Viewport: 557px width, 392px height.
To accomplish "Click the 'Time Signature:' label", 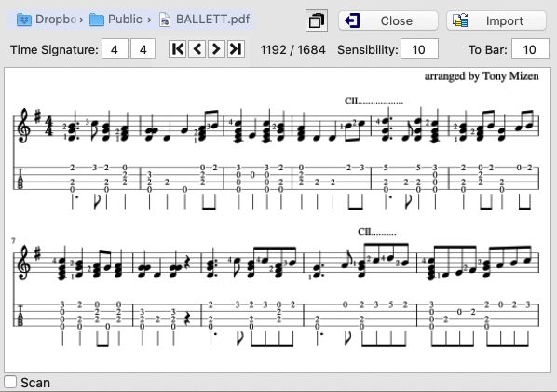I will (x=54, y=49).
